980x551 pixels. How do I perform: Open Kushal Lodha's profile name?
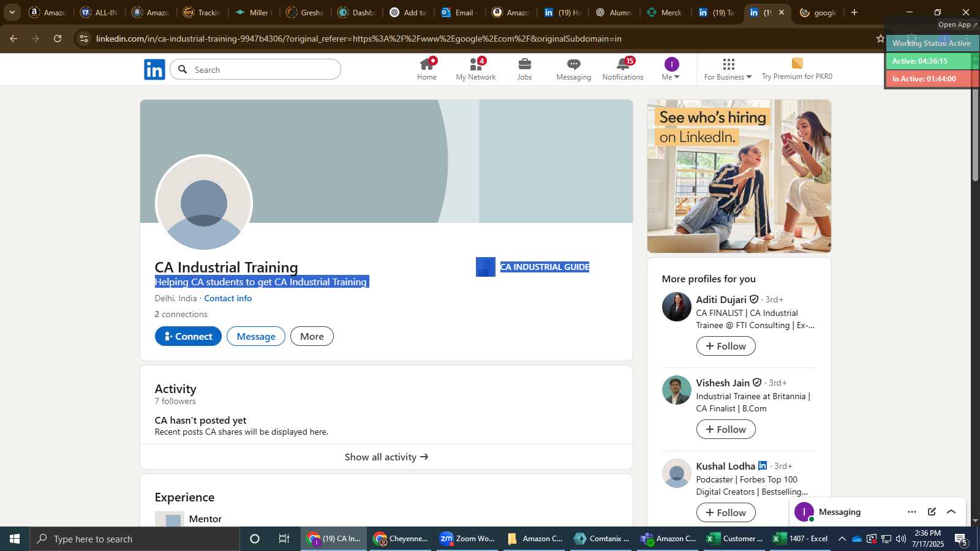click(x=726, y=466)
